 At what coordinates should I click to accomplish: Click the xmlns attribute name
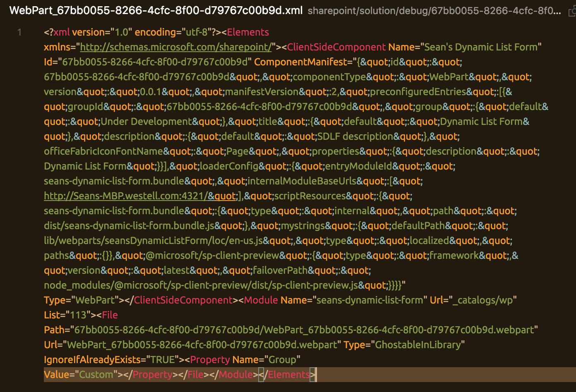[58, 47]
